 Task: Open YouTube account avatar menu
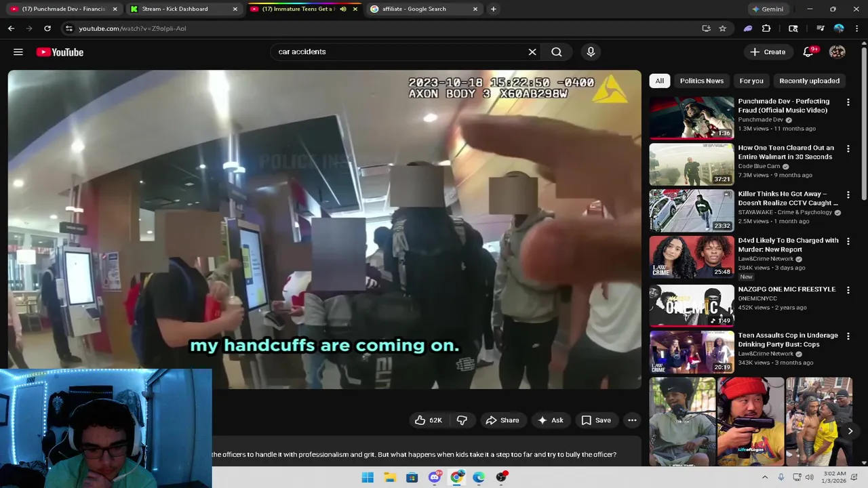[837, 52]
